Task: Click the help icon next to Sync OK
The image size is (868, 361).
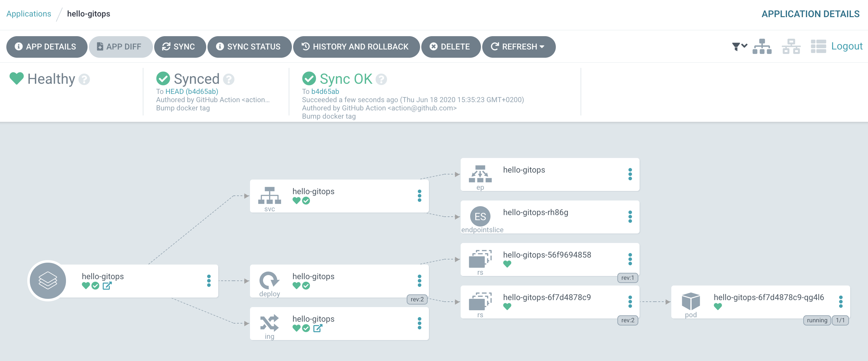Action: [x=381, y=80]
